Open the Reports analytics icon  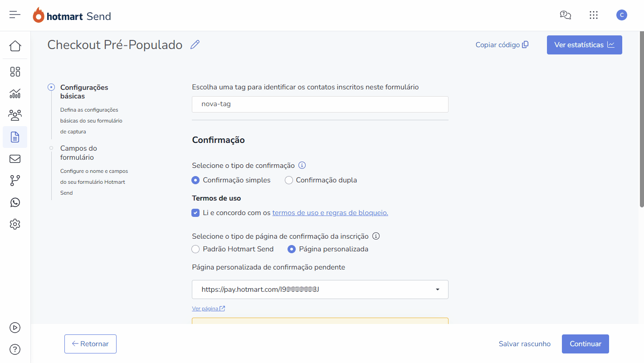coord(15,93)
